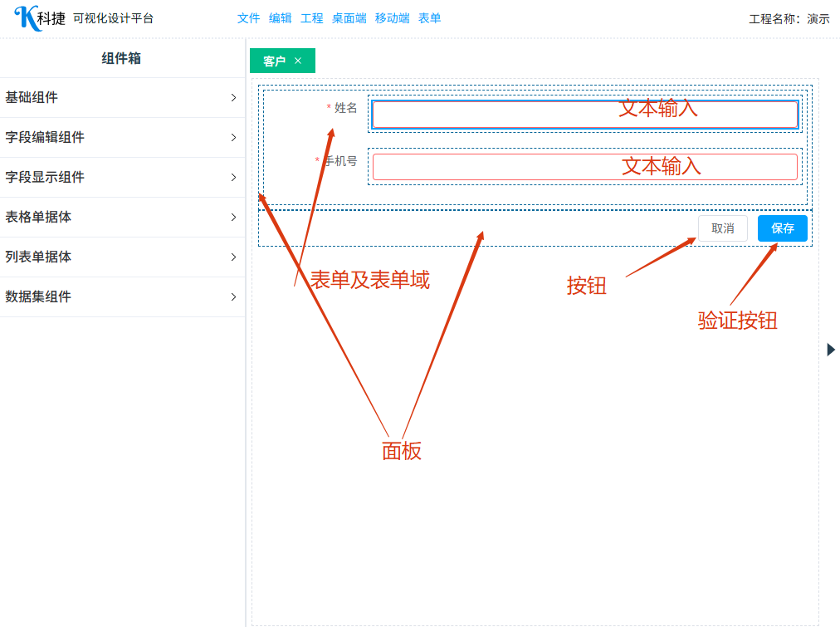Image resolution: width=840 pixels, height=627 pixels.
Task: Select the 客户 tab
Action: (274, 61)
